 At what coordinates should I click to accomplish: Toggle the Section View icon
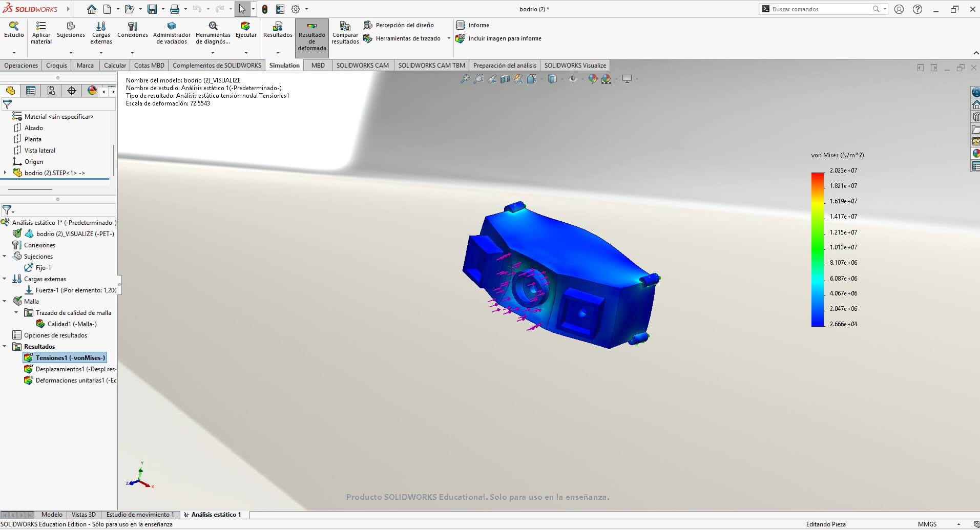coord(505,79)
